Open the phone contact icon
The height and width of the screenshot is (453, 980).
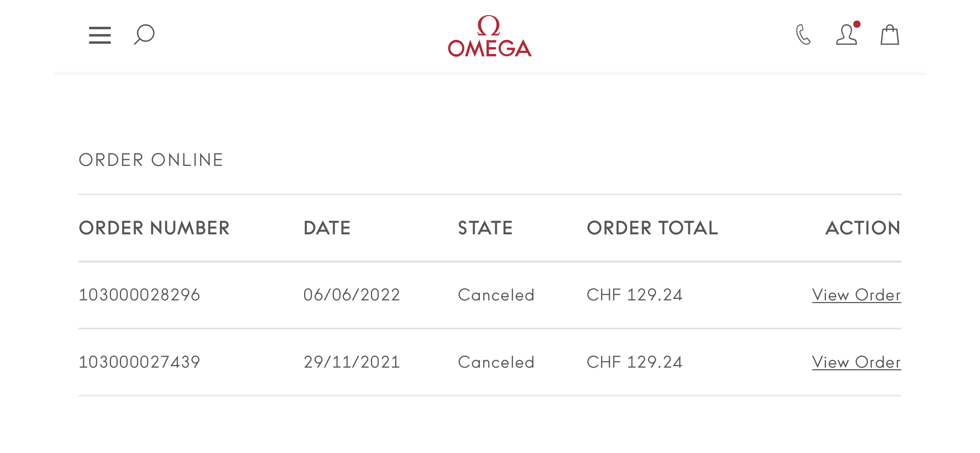point(803,35)
